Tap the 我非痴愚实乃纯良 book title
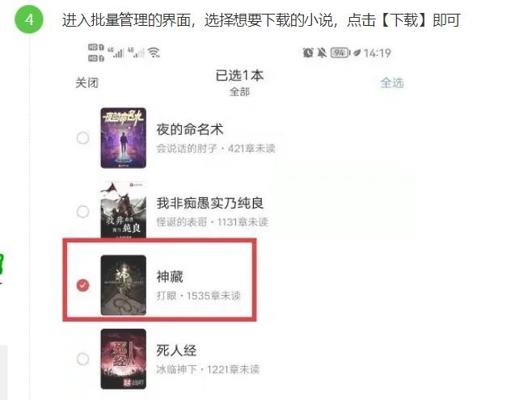This screenshot has width=532, height=400. 210,203
